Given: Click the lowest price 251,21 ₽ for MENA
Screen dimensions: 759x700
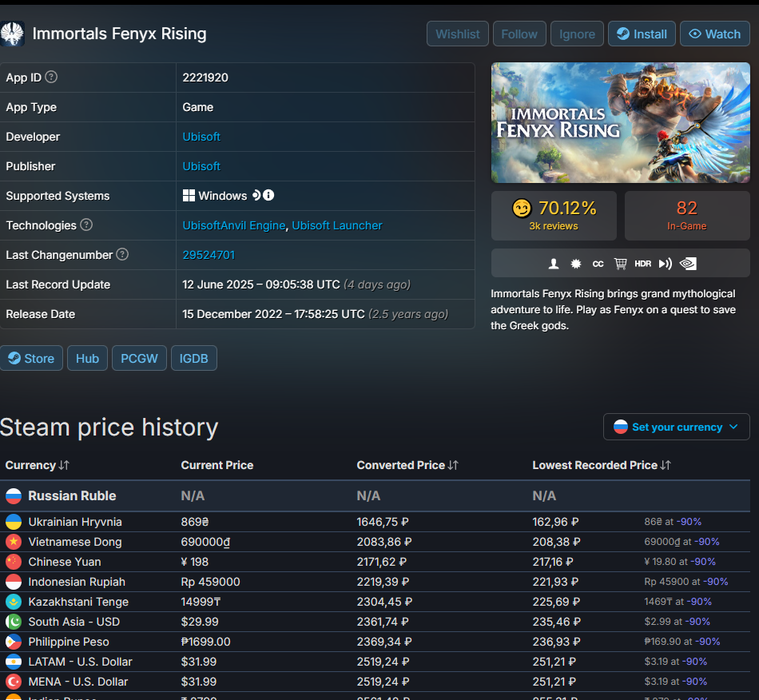Looking at the screenshot, I should coord(554,682).
